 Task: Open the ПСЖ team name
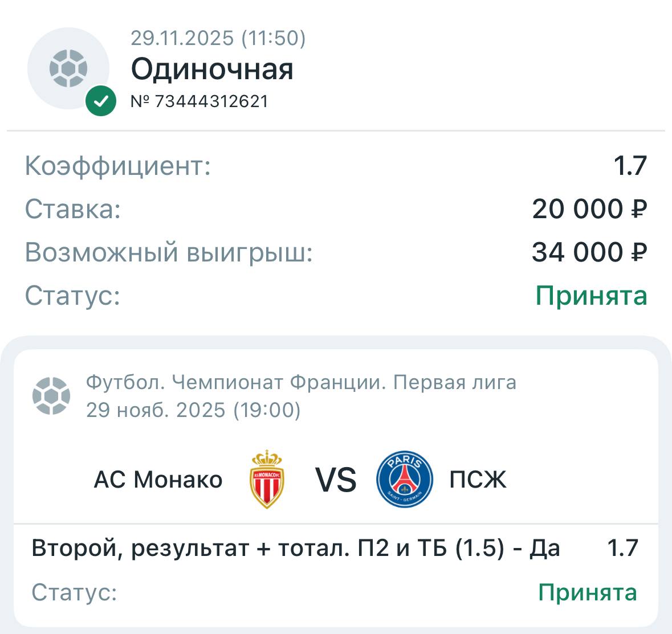pos(478,480)
